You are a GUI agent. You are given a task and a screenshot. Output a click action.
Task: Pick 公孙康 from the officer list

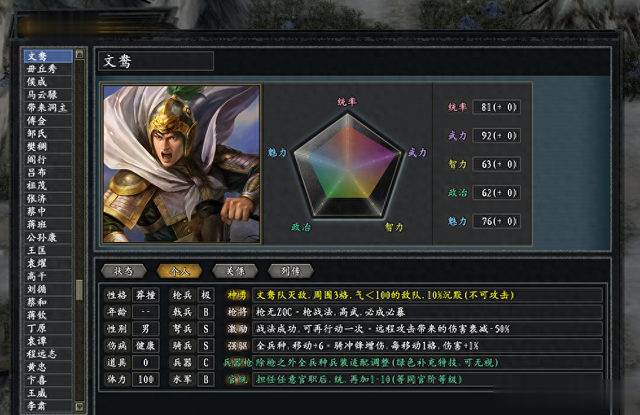tap(48, 237)
